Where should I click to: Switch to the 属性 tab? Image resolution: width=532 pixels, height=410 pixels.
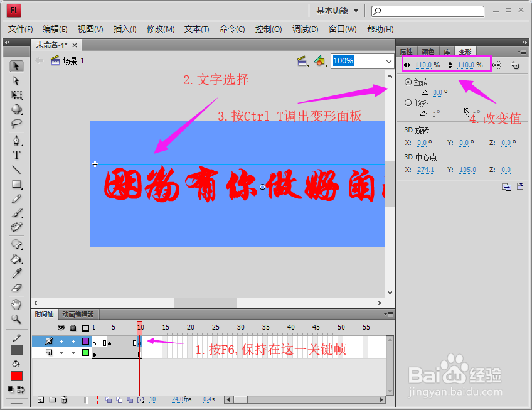pos(406,51)
